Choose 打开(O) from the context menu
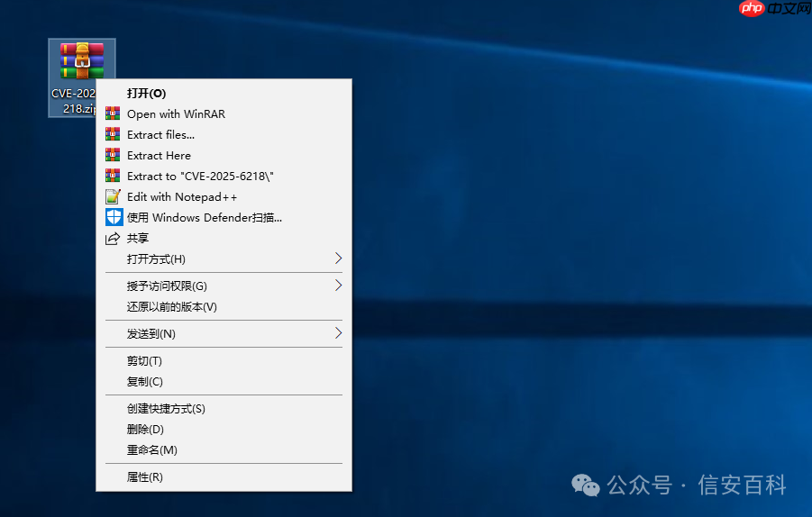812x517 pixels. pos(224,93)
